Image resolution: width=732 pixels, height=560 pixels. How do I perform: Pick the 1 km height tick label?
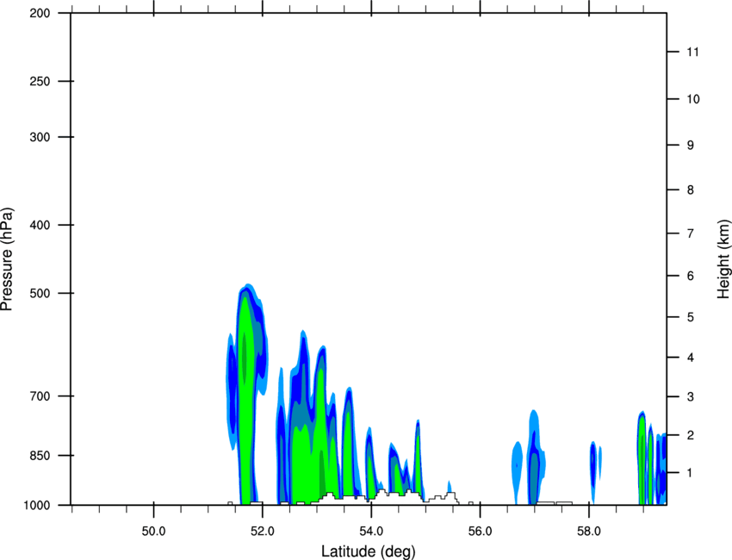[x=691, y=473]
